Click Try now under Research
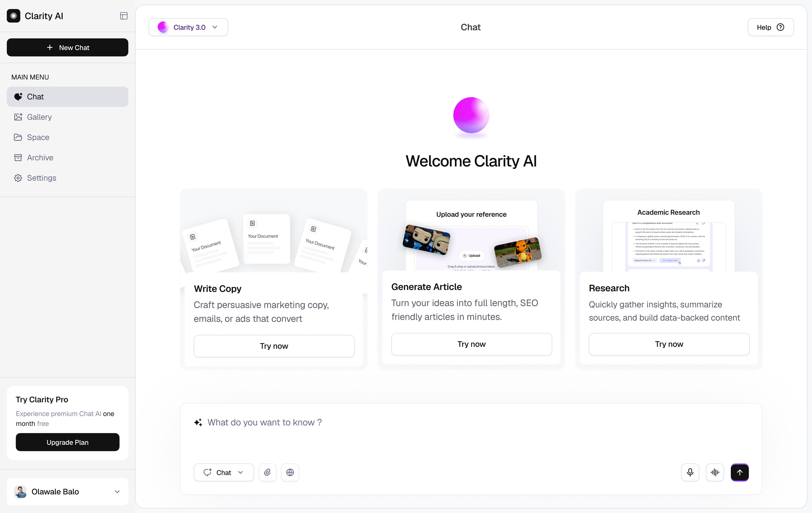Viewport: 812px width, 513px height. pos(669,344)
